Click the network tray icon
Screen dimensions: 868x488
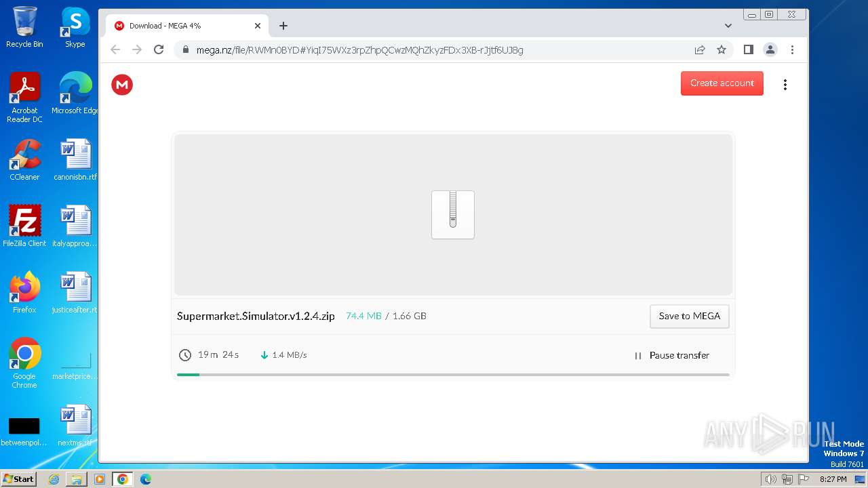[787, 479]
